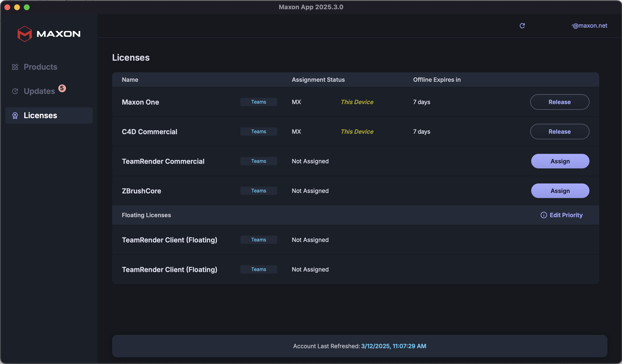
Task: Select the first TeamRender Client (Floating) name
Action: pos(169,240)
